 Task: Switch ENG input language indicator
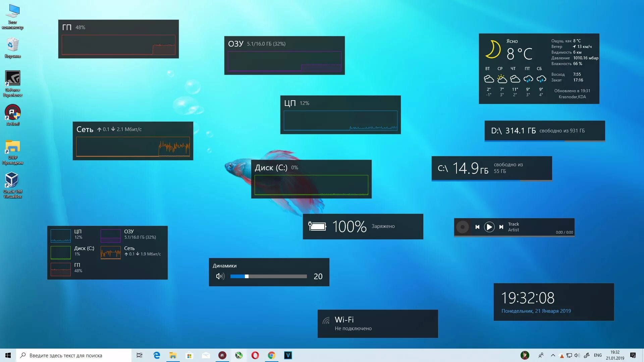[597, 355]
